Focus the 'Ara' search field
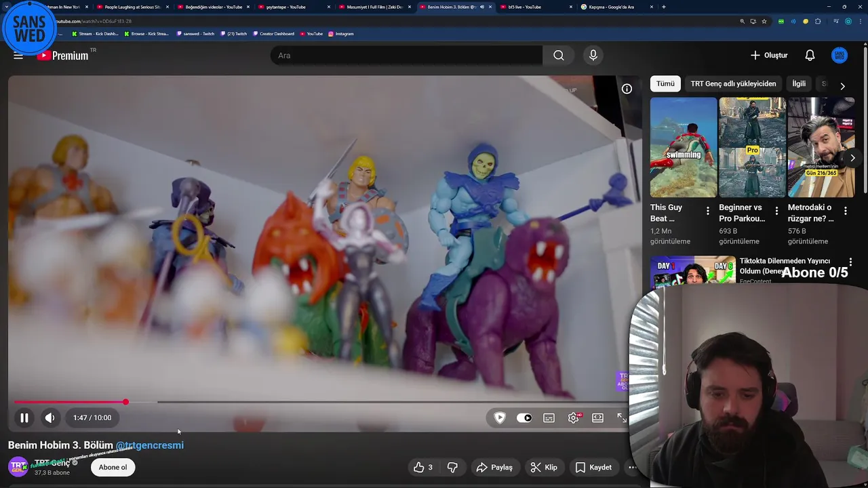Screen dimensions: 868x488 (406, 56)
